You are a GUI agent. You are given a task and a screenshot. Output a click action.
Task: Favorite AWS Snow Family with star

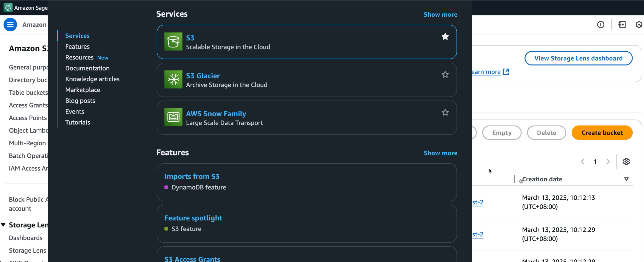445,112
